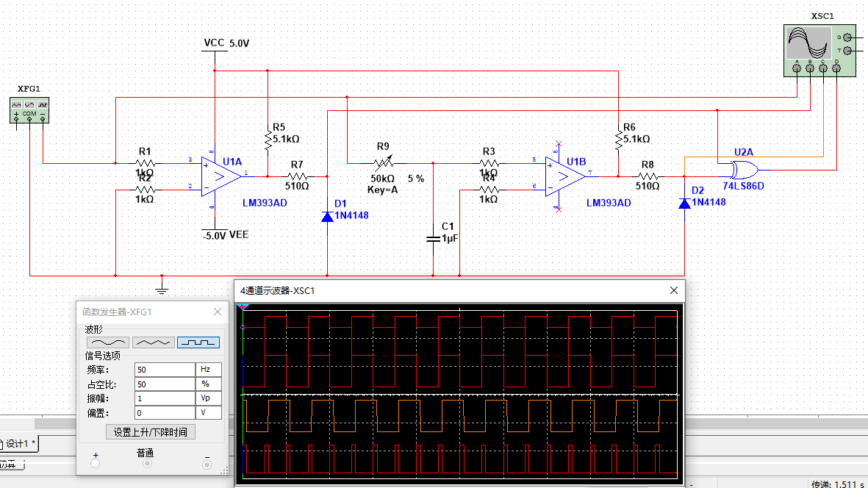This screenshot has width=868, height=488.
Task: Edit the 频率 frequency value field
Action: click(x=165, y=370)
